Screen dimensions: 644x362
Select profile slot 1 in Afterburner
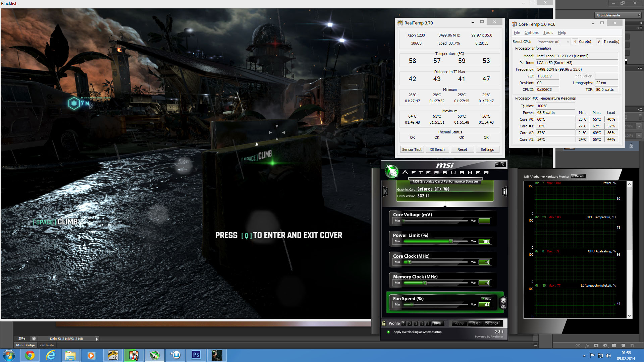404,323
